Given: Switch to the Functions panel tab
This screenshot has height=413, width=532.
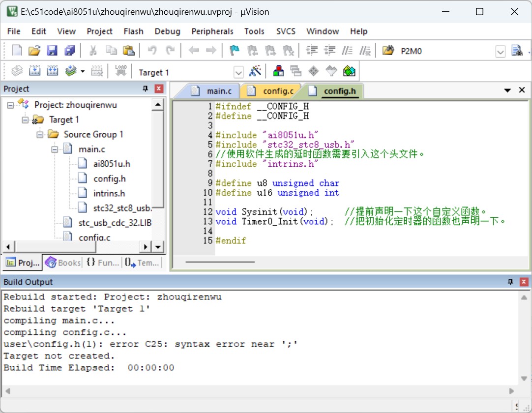Looking at the screenshot, I should click(102, 263).
